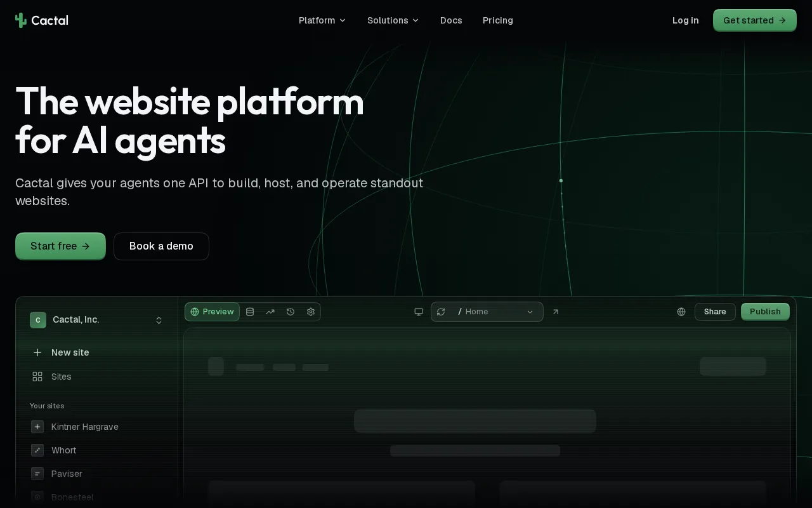The height and width of the screenshot is (508, 812).
Task: Open the database tab icon
Action: point(250,312)
